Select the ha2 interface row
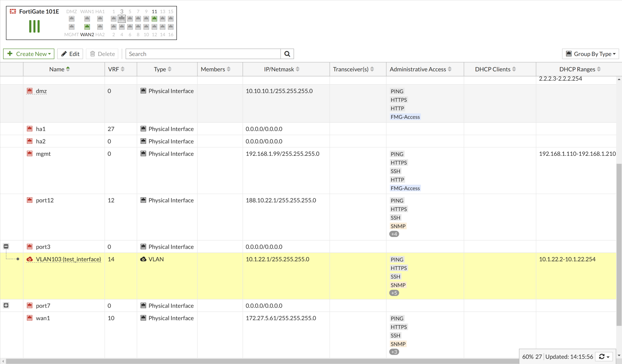This screenshot has width=622, height=364. (x=308, y=141)
